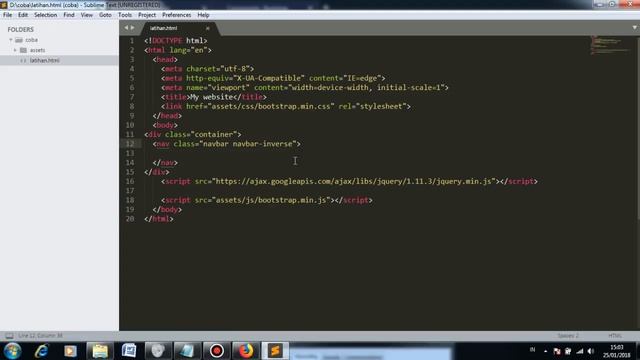
Task: Click the closing body tag line
Action: pos(167,209)
